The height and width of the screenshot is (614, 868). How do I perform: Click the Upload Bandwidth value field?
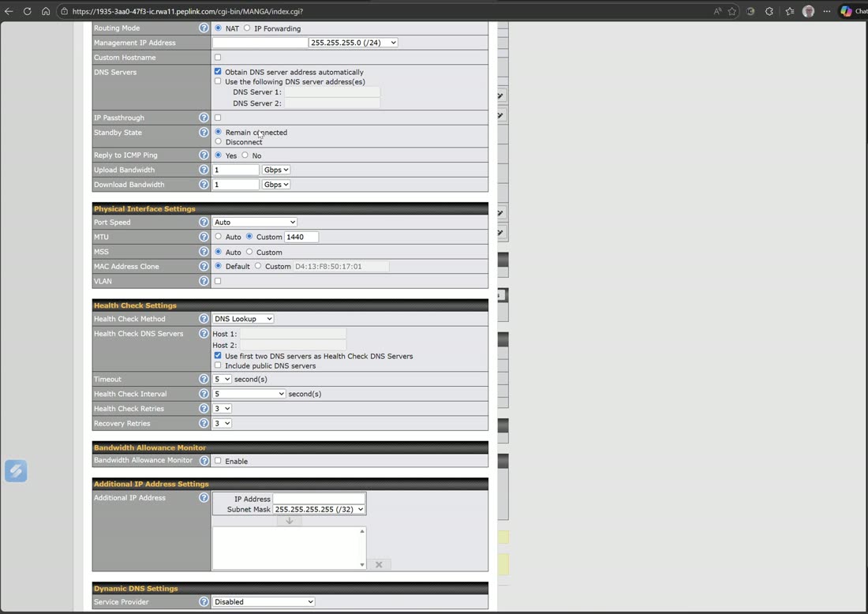[236, 170]
